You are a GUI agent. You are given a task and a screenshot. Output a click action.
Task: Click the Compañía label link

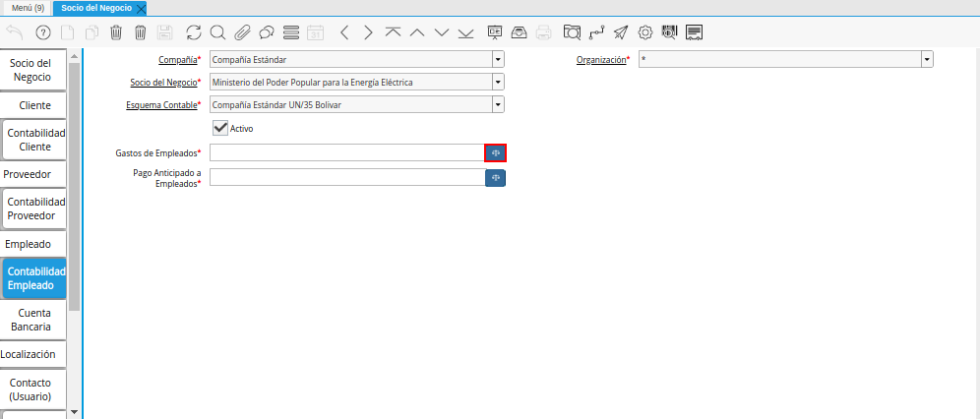(x=178, y=60)
